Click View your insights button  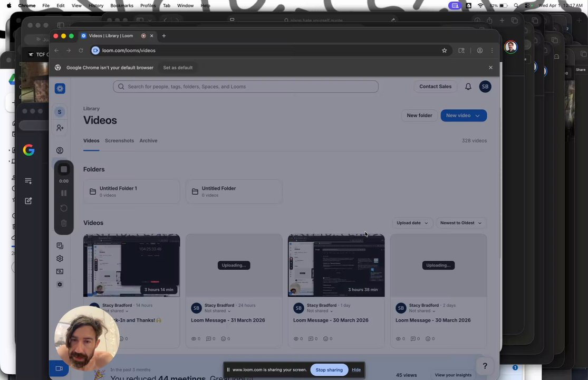[453, 375]
